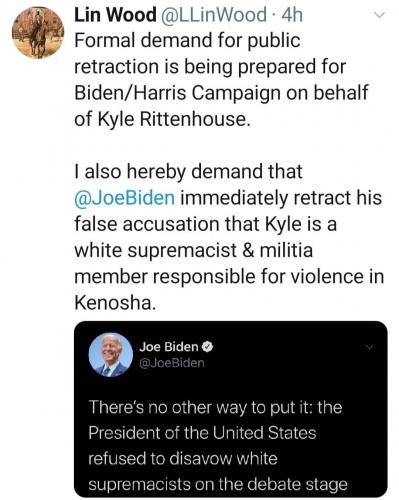
Task: Click the Joe Biden name in quoted tweet
Action: [x=169, y=347]
